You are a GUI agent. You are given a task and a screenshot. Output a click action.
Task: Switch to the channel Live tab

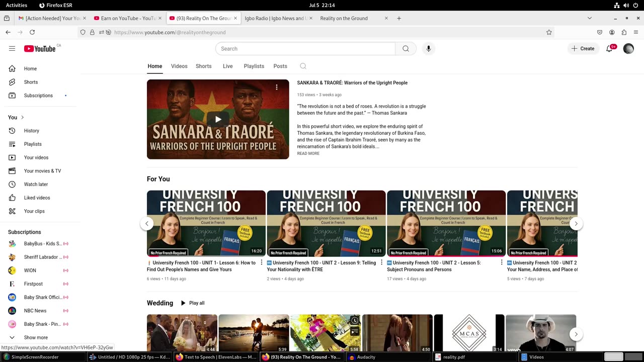point(228,66)
